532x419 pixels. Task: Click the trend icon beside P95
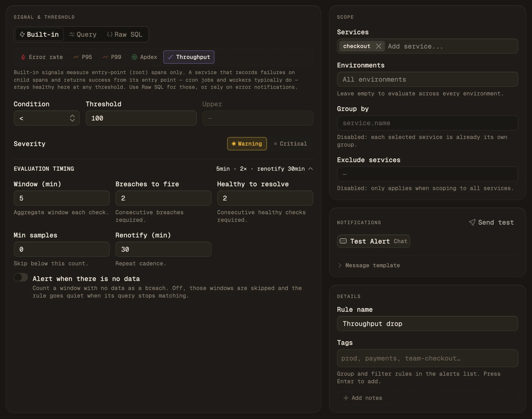click(76, 57)
